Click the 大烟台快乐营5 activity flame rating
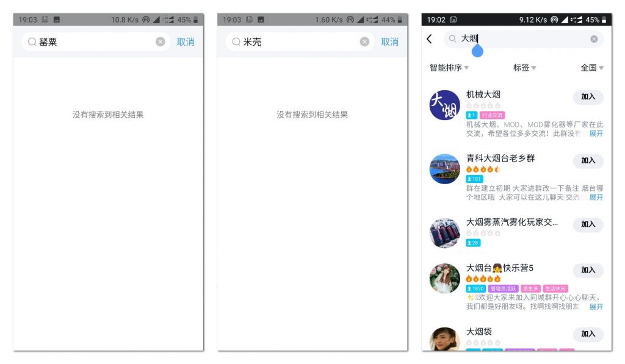The height and width of the screenshot is (364, 625). pos(483,279)
